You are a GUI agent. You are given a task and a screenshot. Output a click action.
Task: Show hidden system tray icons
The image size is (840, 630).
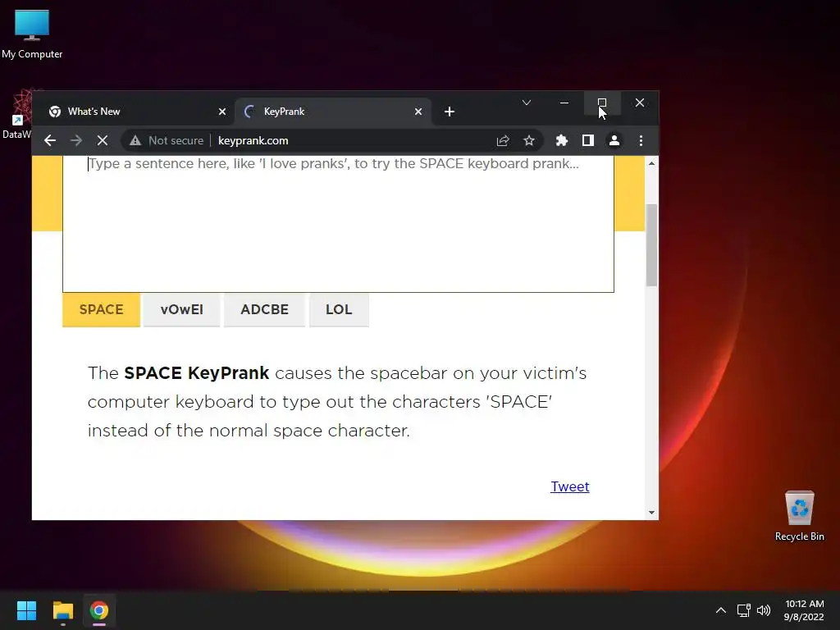721,610
